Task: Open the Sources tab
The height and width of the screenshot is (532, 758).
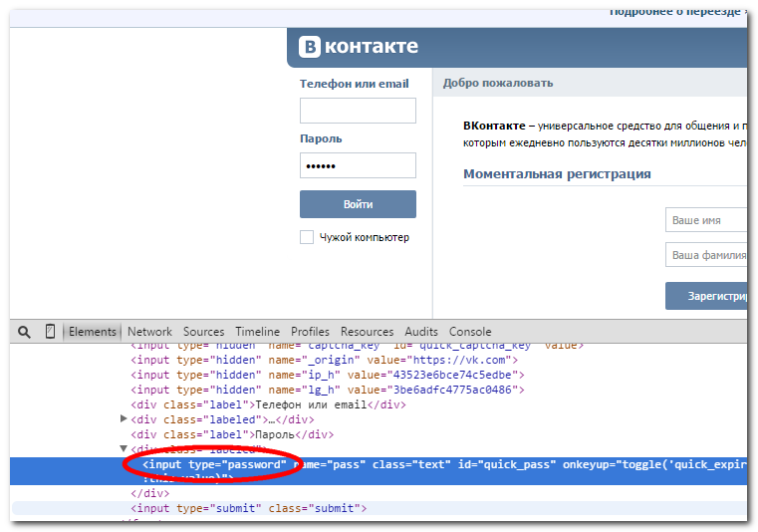Action: point(203,332)
